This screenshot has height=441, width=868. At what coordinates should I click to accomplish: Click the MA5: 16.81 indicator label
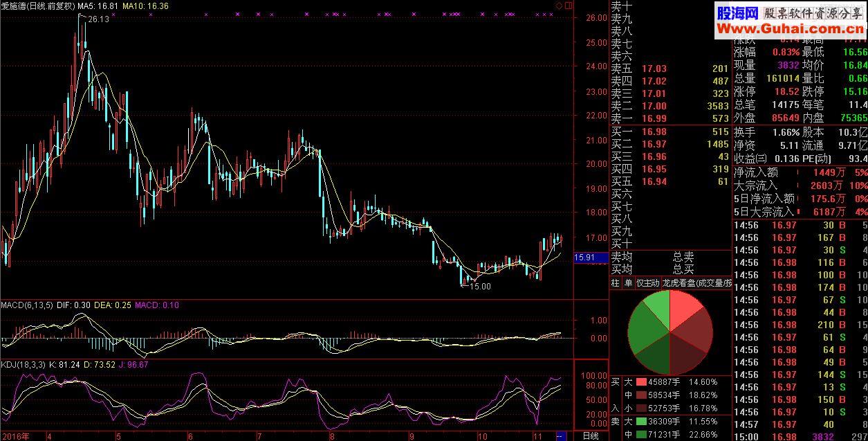pos(98,6)
